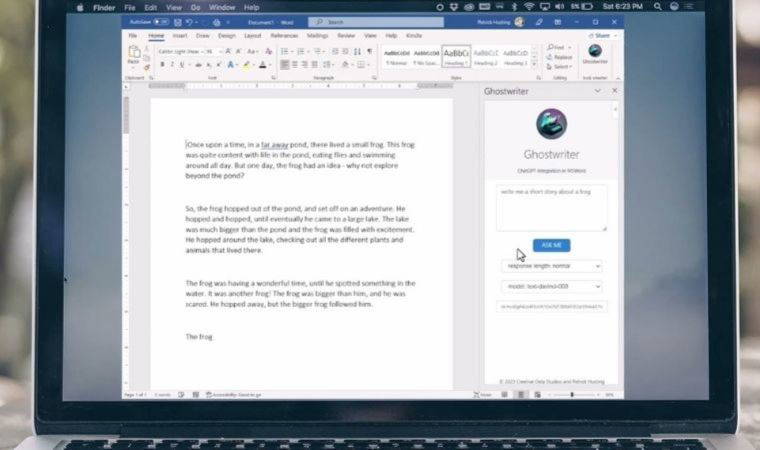The height and width of the screenshot is (450, 760).
Task: Apply italic formatting
Action: pos(172,64)
